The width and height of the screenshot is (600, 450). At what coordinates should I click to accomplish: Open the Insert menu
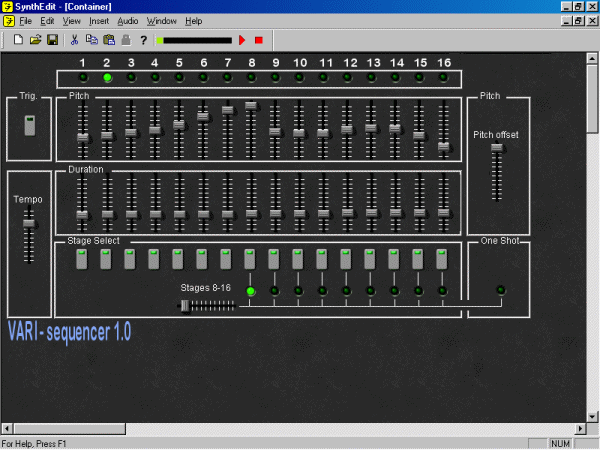tap(99, 21)
